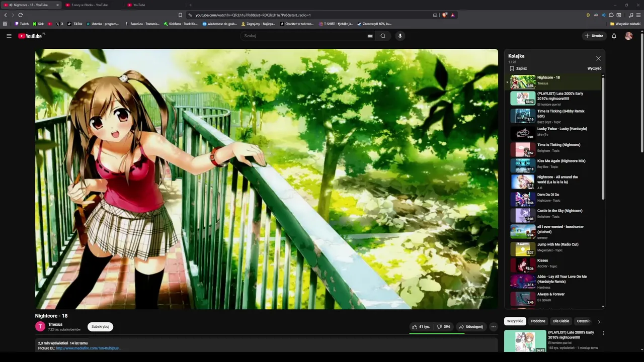Open the Tmexus channel avatar
This screenshot has width=644, height=362.
pyautogui.click(x=40, y=327)
